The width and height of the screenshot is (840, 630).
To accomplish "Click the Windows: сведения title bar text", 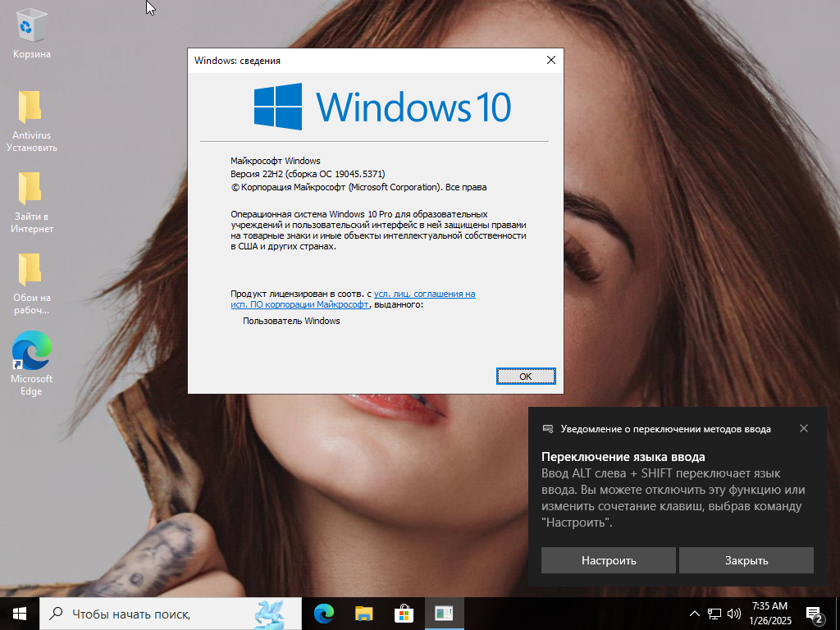I will click(x=237, y=61).
